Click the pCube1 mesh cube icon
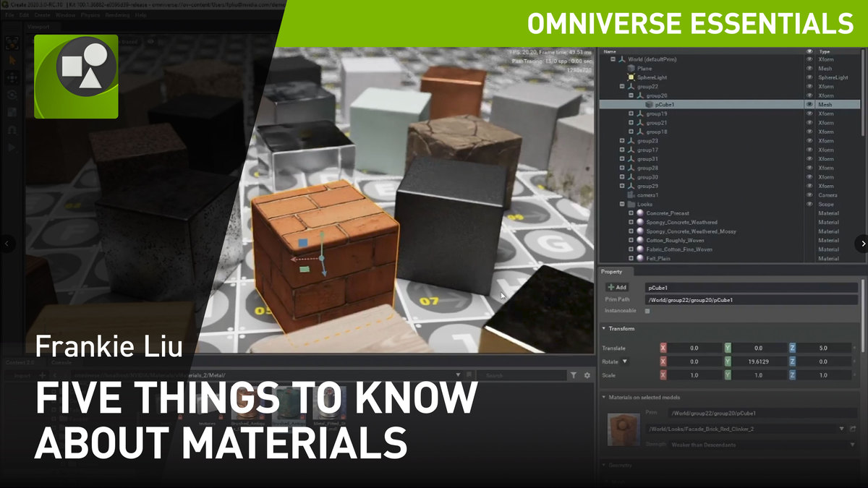Viewport: 868px width, 488px height. click(x=650, y=105)
